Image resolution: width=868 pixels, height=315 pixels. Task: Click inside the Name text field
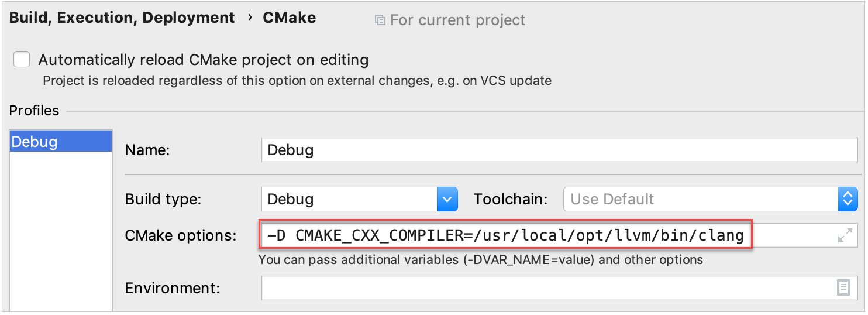point(560,150)
